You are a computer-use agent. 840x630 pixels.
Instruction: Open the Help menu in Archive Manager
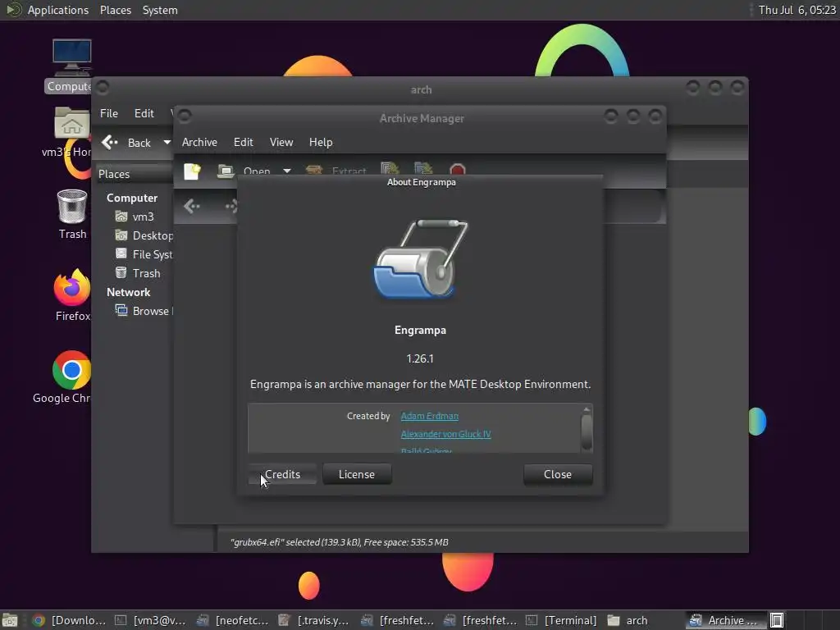(x=321, y=142)
